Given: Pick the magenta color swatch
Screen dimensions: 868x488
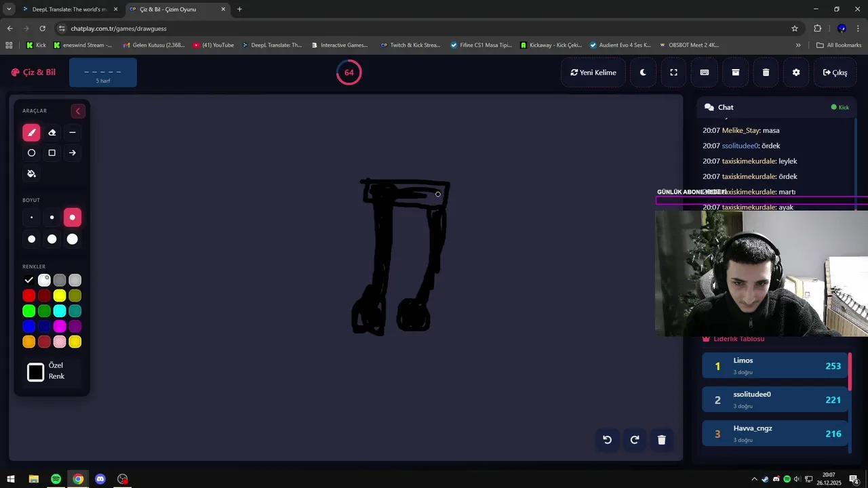Looking at the screenshot, I should coord(60,327).
